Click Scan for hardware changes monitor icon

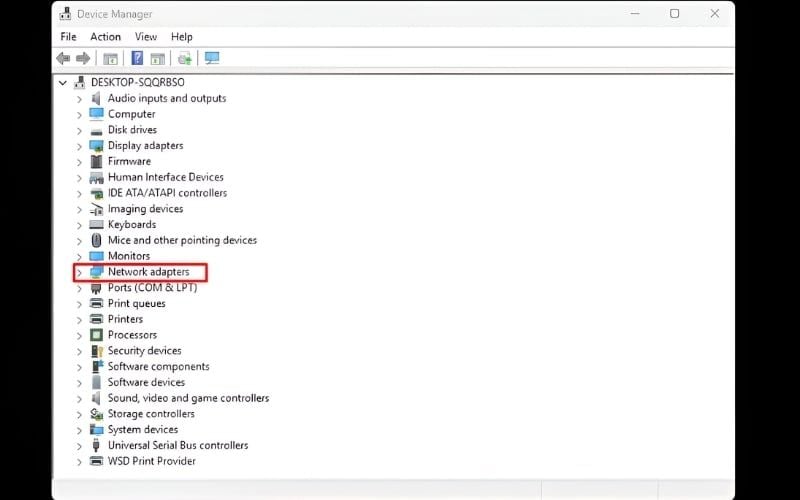(212, 58)
